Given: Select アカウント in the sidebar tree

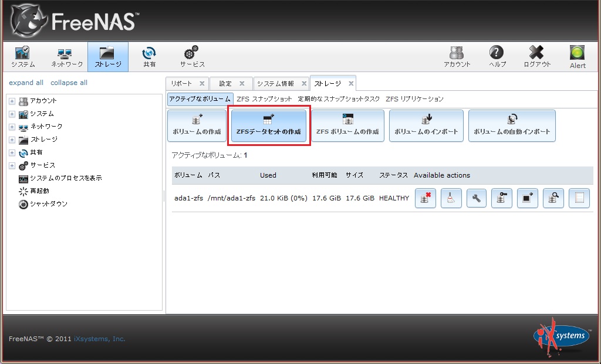Looking at the screenshot, I should coord(43,101).
